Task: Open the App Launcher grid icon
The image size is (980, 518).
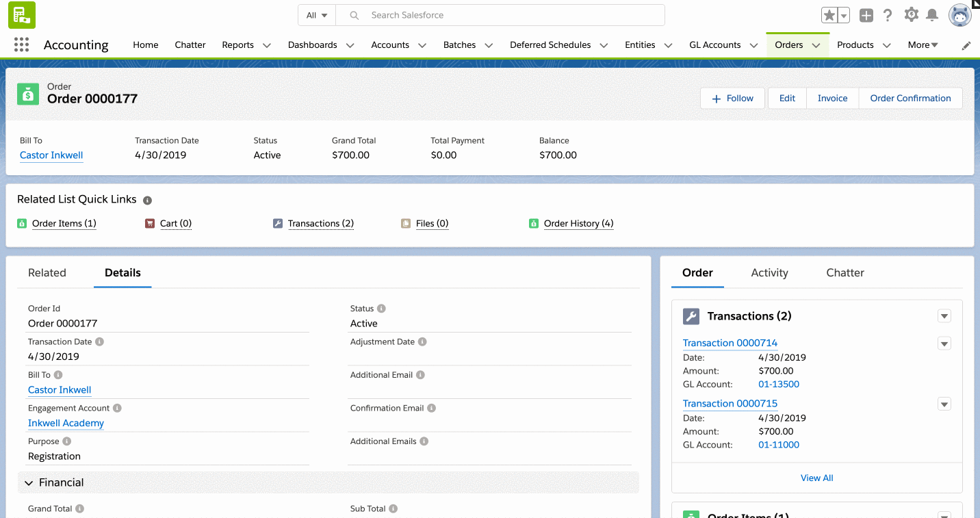Action: [21, 45]
